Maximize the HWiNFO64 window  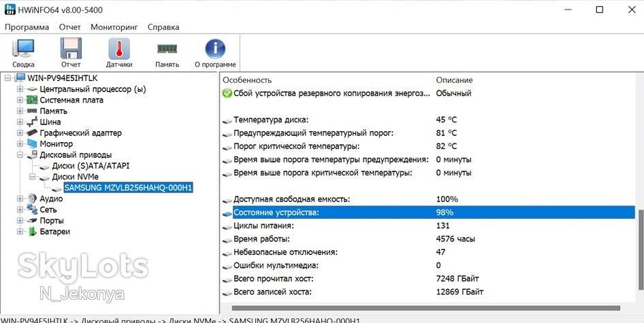(x=600, y=10)
